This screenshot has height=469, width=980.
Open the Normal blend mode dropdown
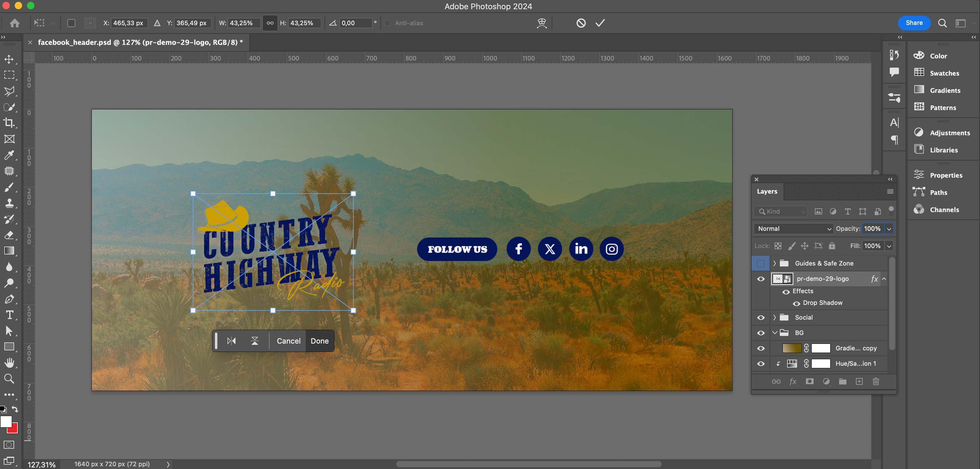click(x=793, y=228)
